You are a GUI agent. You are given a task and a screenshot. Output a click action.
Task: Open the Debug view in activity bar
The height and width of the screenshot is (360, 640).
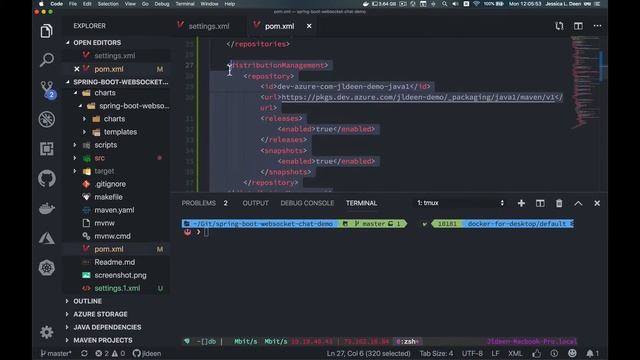tap(47, 119)
